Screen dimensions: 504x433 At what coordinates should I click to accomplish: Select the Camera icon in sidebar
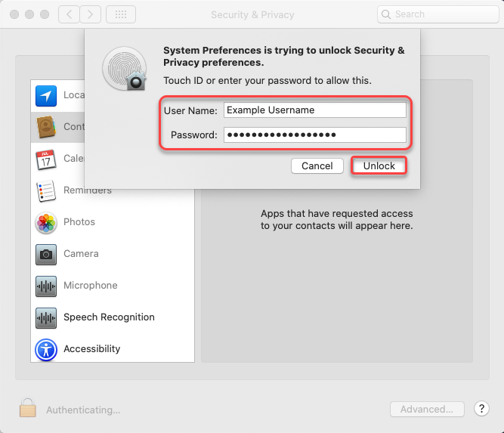click(x=46, y=254)
